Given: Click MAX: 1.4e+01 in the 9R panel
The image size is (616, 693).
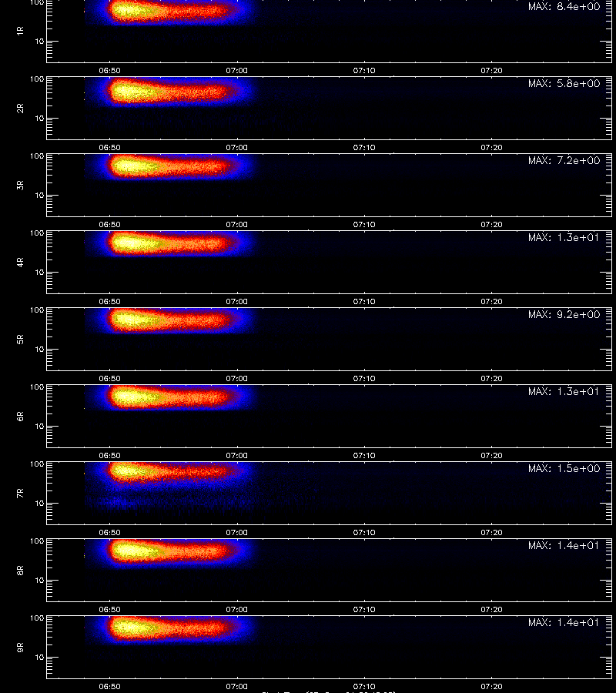Looking at the screenshot, I should tap(564, 622).
